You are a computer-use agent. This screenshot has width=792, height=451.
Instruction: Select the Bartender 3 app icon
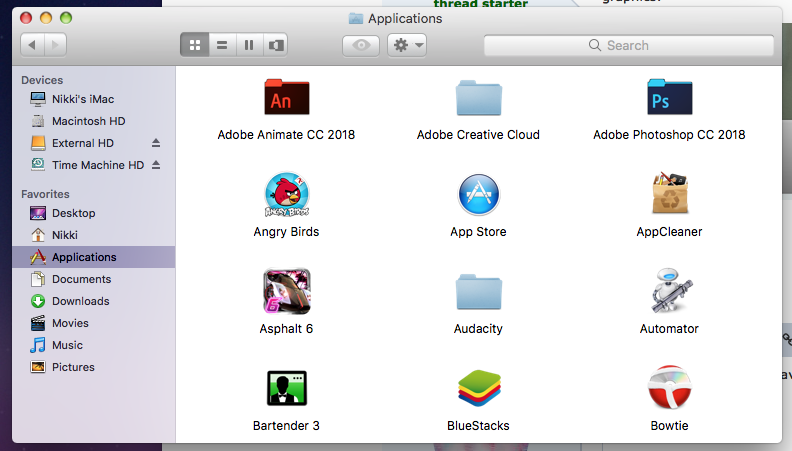287,388
